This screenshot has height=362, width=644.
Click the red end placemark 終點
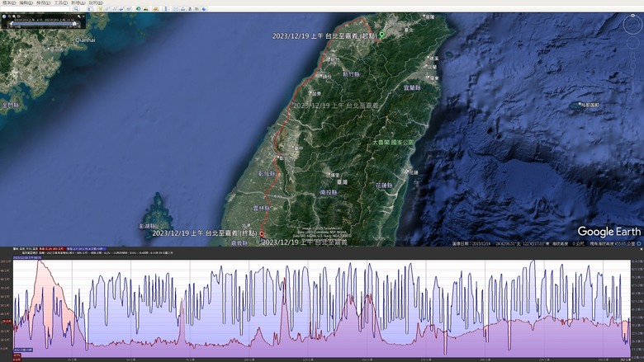[262, 234]
